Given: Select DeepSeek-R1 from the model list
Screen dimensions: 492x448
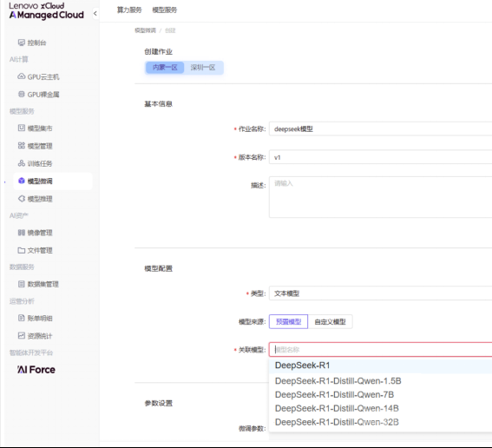Looking at the screenshot, I should pyautogui.click(x=380, y=366).
